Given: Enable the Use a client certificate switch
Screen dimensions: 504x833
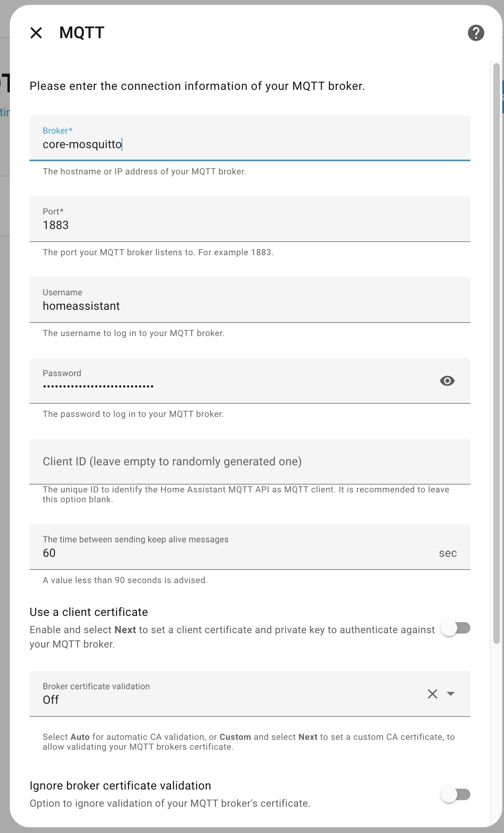Looking at the screenshot, I should pos(456,628).
